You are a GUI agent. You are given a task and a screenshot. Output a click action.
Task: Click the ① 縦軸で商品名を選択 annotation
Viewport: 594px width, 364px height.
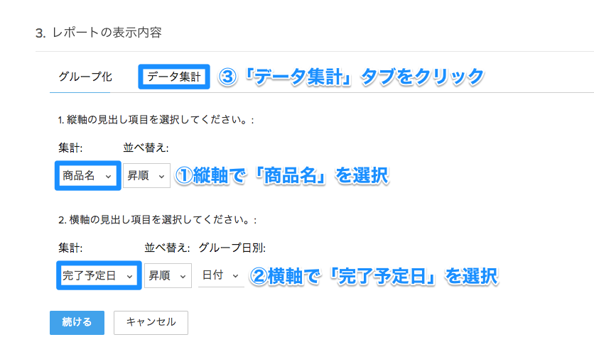click(x=281, y=176)
